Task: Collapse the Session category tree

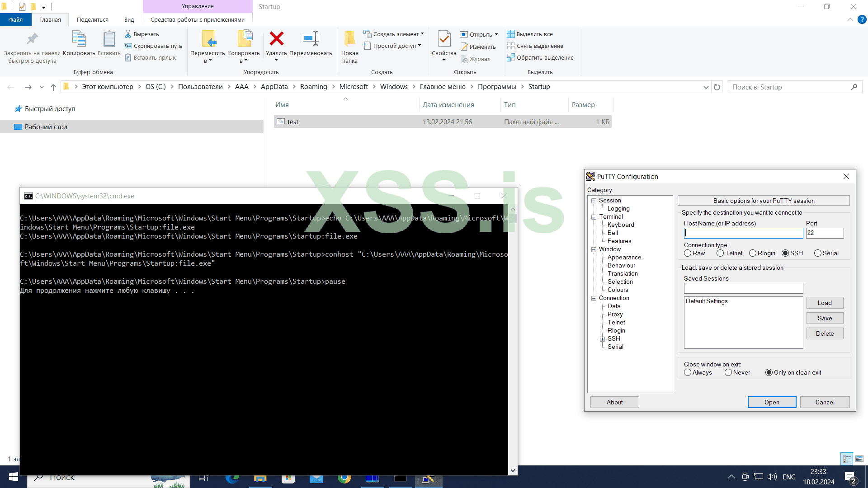Action: [x=593, y=200]
